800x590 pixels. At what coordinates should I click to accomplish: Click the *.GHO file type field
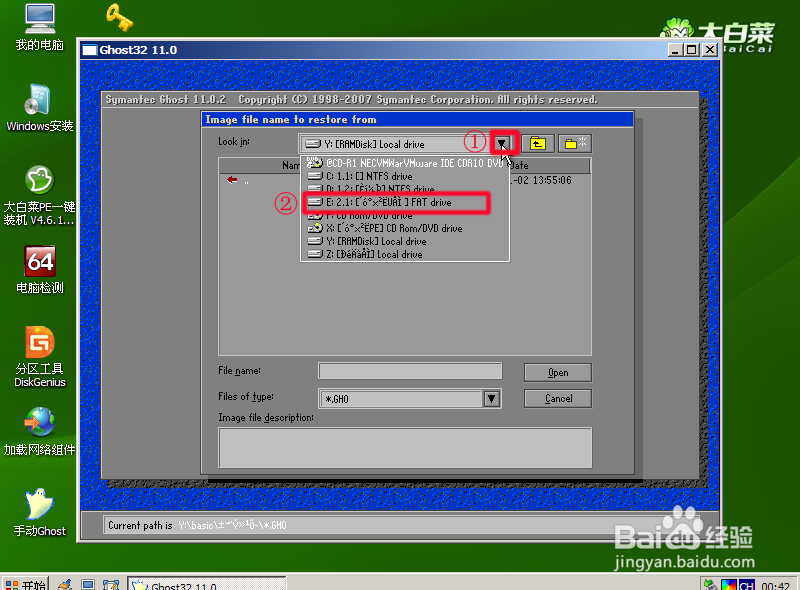tap(401, 399)
